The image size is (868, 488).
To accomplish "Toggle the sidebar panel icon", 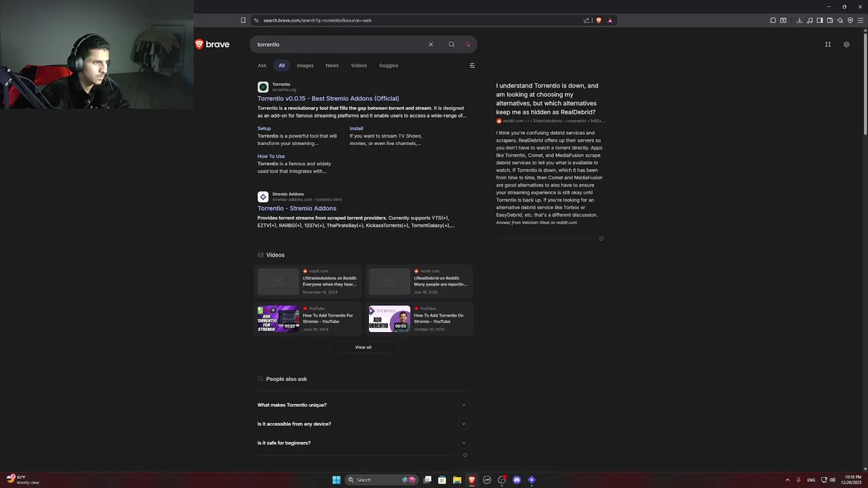I will (819, 20).
